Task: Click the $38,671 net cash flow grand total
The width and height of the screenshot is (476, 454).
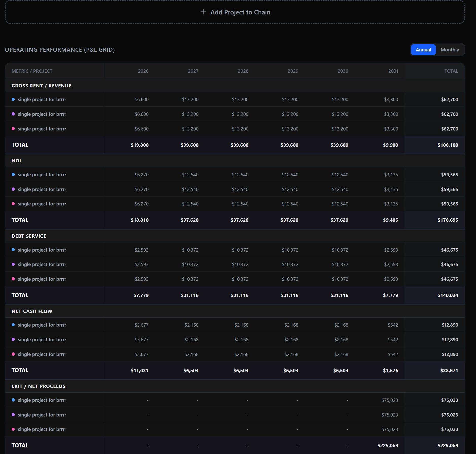Action: (449, 370)
